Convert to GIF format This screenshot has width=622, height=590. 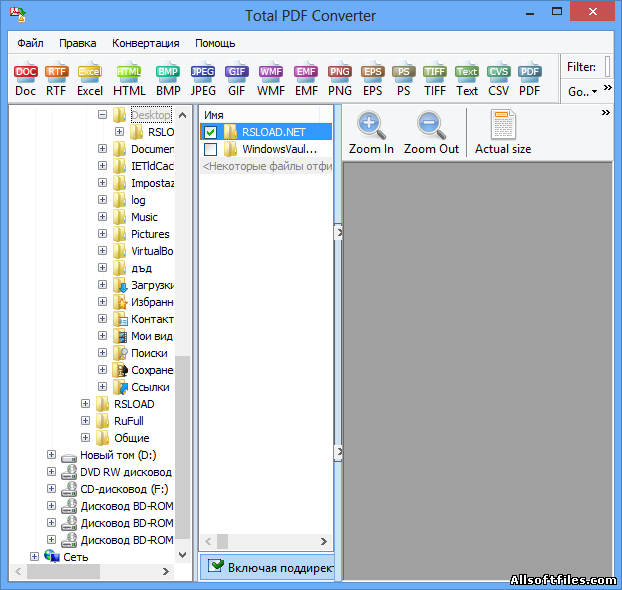coord(236,81)
